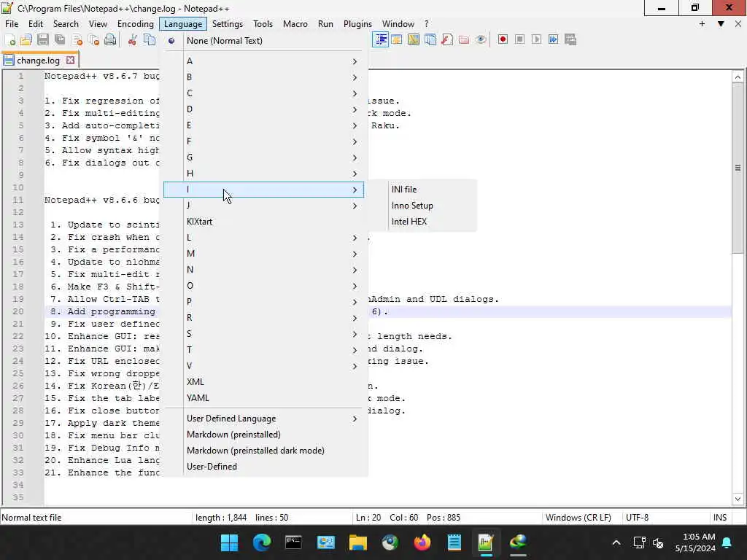747x560 pixels.
Task: Expand the J language submenu
Action: pyautogui.click(x=263, y=206)
